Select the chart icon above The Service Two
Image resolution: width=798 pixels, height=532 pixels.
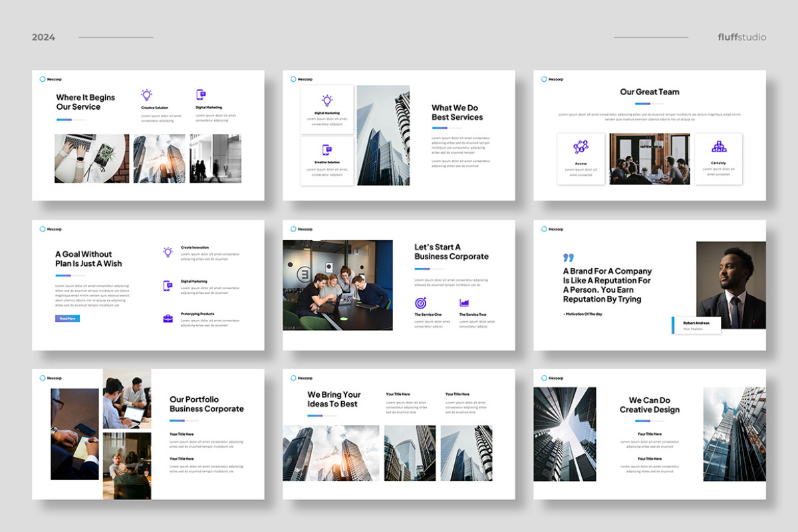pos(464,303)
